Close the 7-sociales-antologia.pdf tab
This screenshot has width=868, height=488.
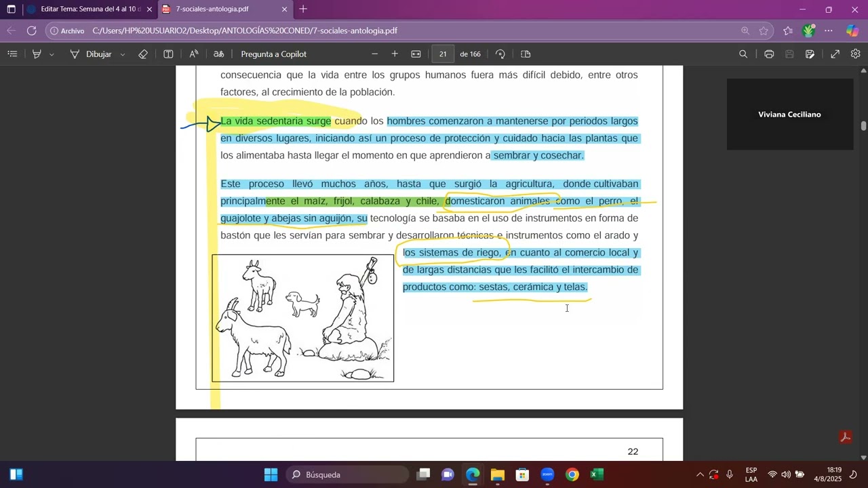tap(284, 9)
